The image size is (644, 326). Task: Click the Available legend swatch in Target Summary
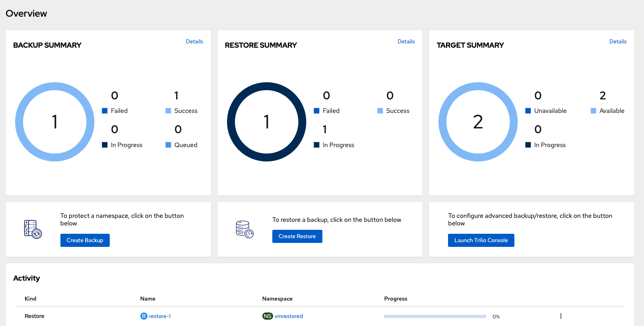point(593,111)
